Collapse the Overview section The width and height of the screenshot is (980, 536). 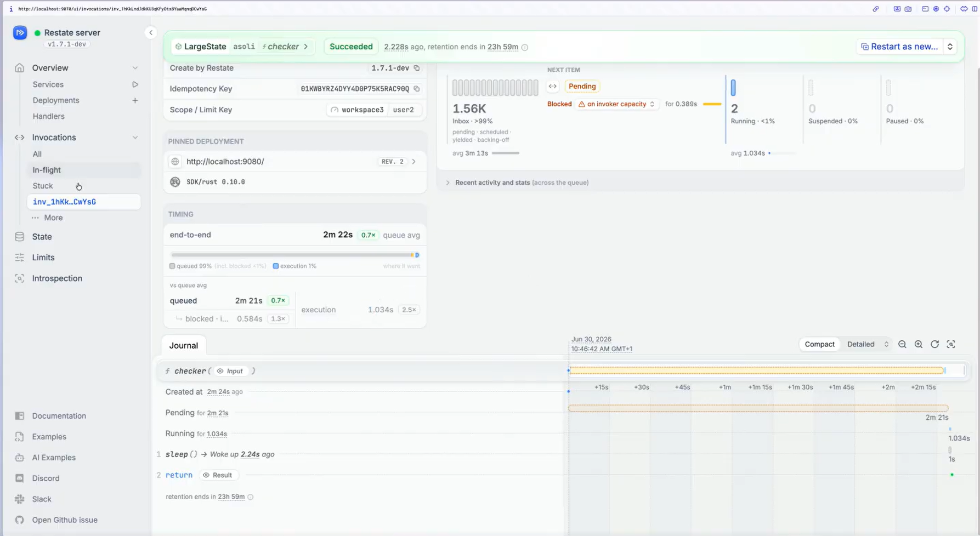(x=135, y=68)
